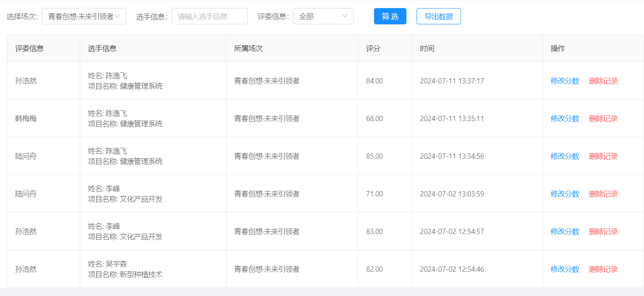Click the 时间 column header
The image size is (644, 296).
click(477, 49)
